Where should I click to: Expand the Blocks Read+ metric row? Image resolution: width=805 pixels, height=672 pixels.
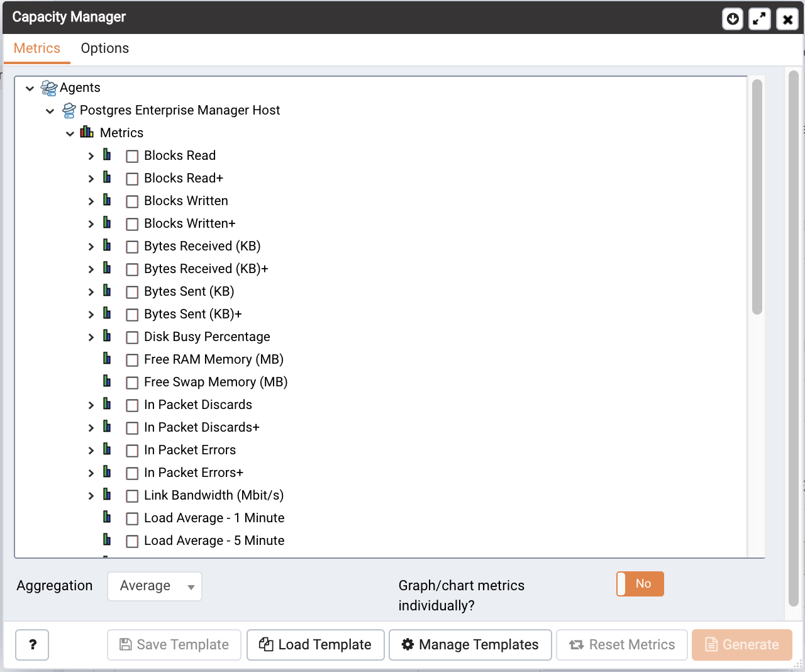tap(91, 179)
